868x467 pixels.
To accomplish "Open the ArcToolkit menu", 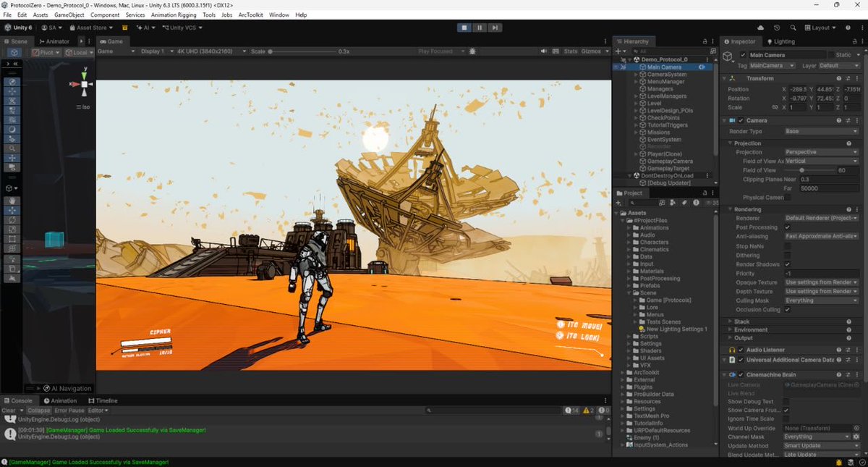I will coord(250,14).
